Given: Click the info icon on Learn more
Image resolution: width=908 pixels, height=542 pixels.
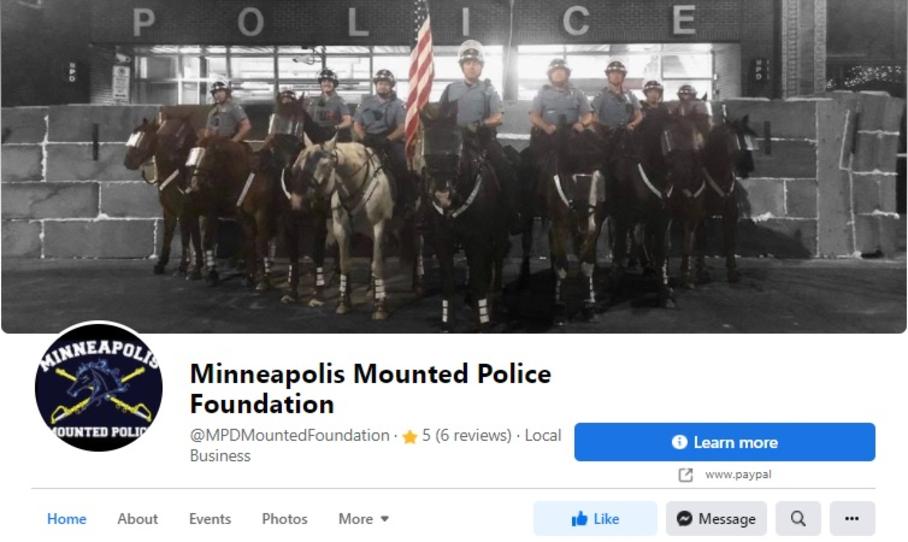Looking at the screenshot, I should (x=679, y=442).
